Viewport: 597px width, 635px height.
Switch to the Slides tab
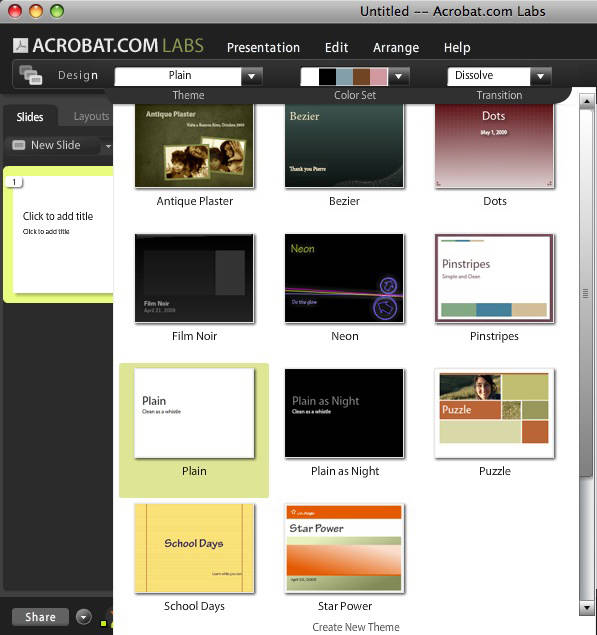coord(30,117)
